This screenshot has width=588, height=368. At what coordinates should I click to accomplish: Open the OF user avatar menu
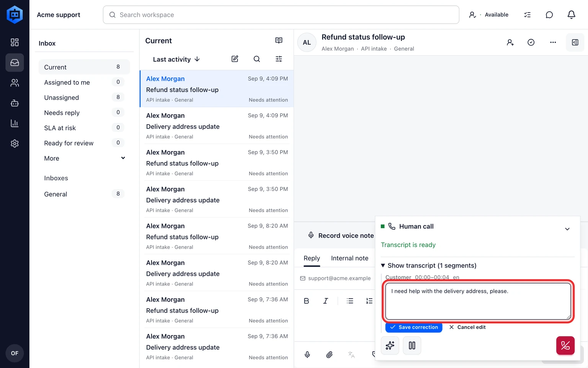[15, 353]
